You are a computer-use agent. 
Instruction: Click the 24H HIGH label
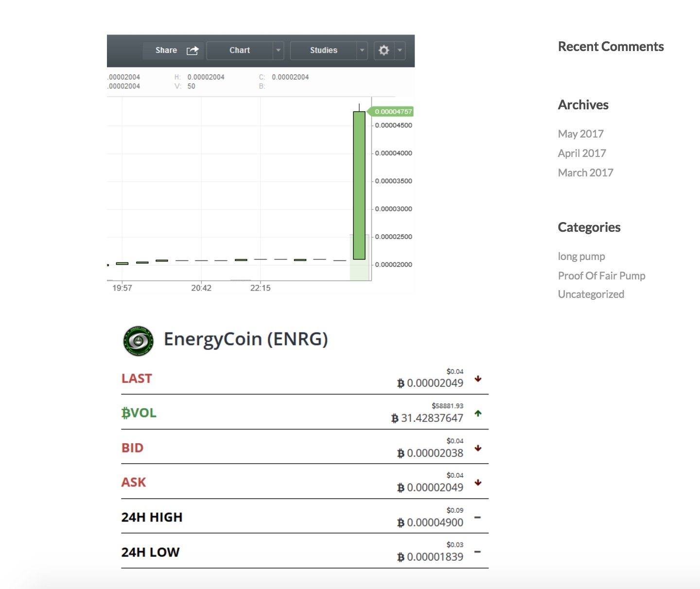[152, 517]
